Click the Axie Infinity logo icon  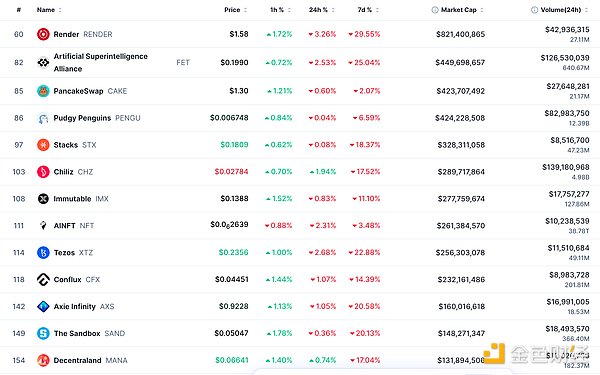(43, 307)
